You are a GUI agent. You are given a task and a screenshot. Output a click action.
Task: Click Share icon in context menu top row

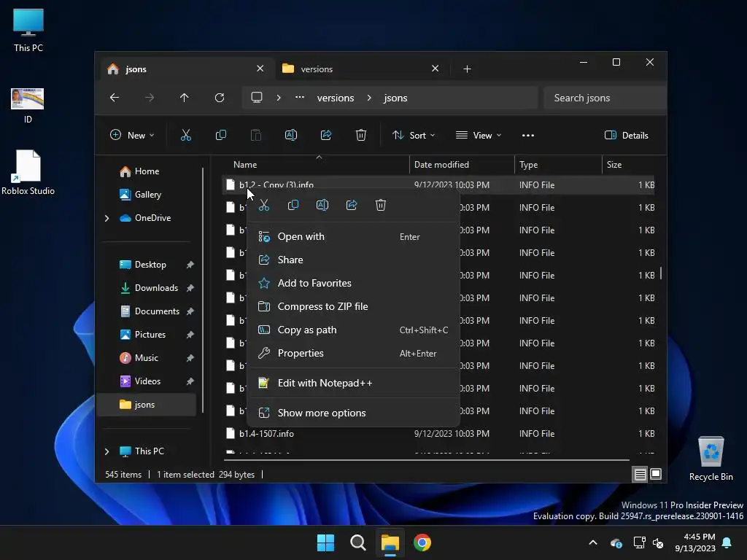[352, 205]
